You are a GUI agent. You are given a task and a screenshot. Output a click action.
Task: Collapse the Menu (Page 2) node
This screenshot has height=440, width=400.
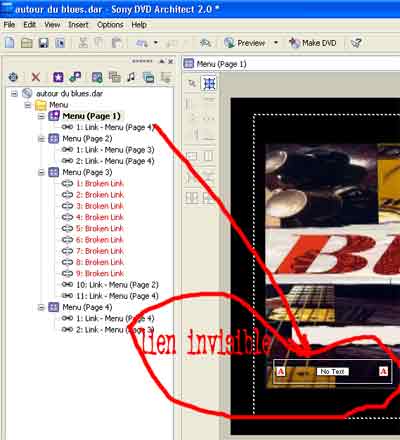pos(41,139)
